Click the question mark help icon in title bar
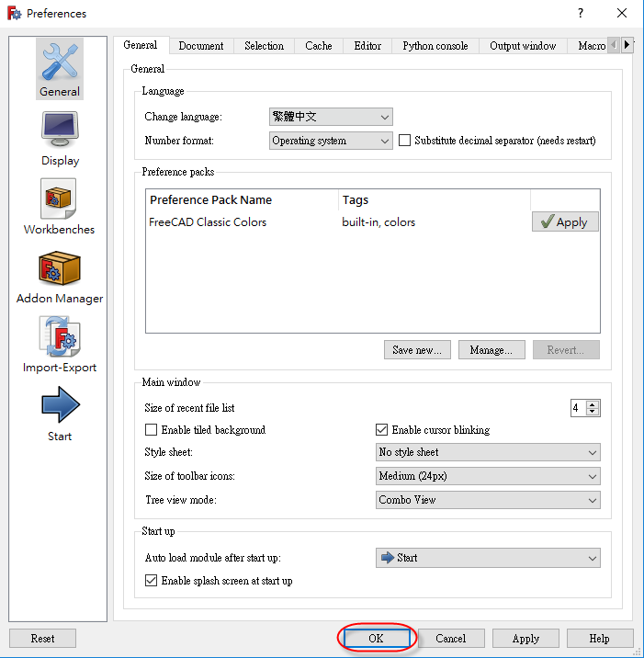The image size is (644, 658). [580, 14]
